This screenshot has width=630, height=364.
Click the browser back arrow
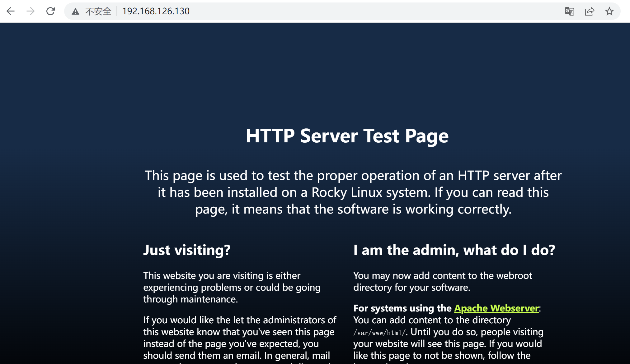pos(11,12)
